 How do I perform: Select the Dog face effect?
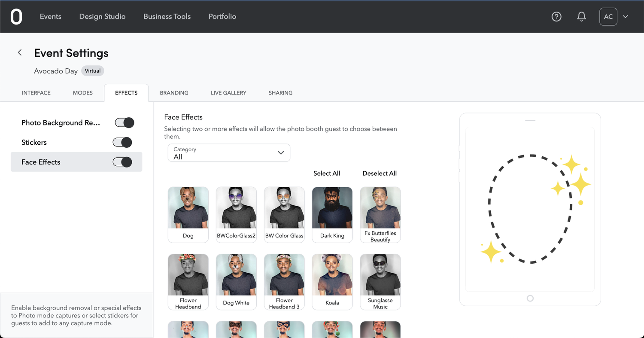[x=188, y=215]
